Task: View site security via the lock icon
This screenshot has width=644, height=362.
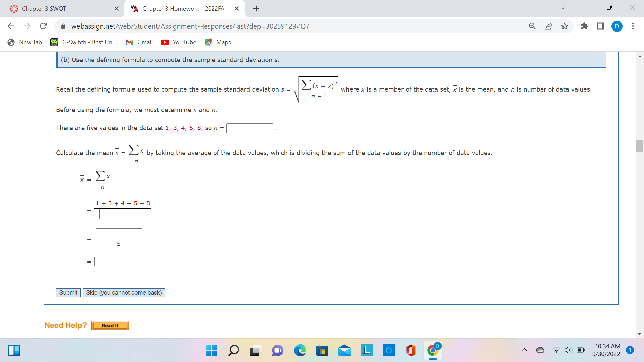Action: tap(63, 26)
